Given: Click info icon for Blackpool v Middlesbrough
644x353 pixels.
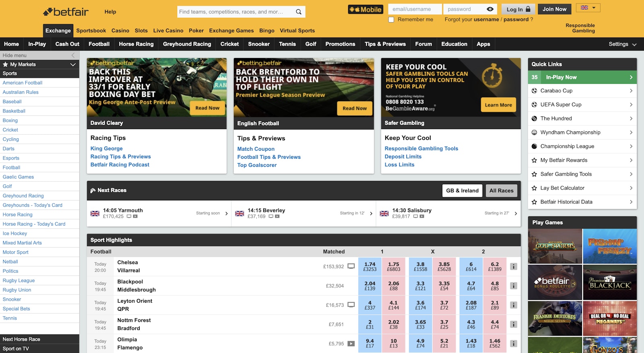Looking at the screenshot, I should 514,286.
